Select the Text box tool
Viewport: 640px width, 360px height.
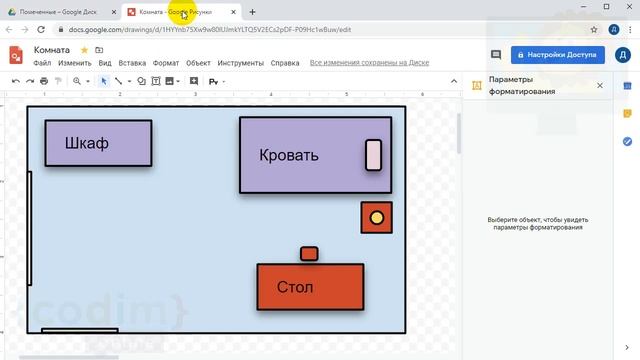point(156,81)
